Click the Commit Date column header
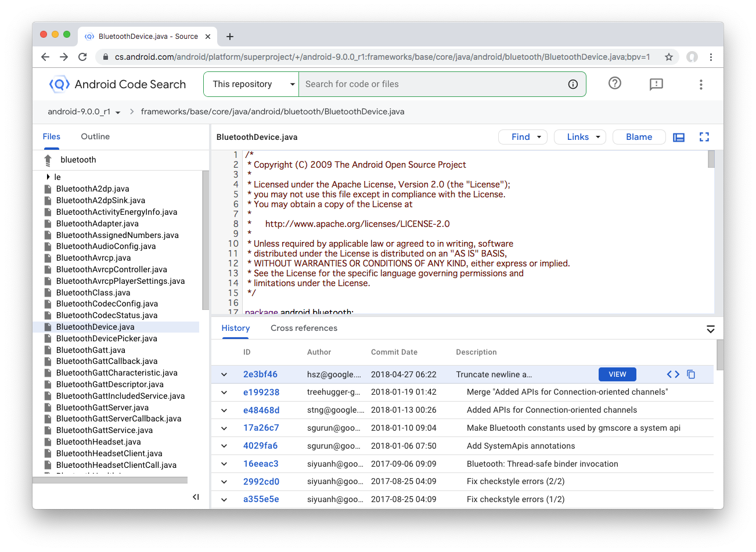Image resolution: width=756 pixels, height=552 pixels. coord(394,352)
